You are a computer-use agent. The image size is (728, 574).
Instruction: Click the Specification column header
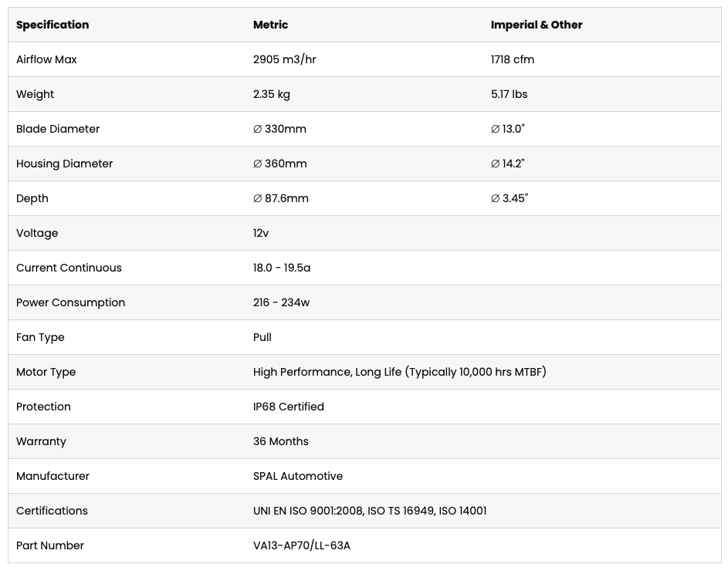[52, 25]
